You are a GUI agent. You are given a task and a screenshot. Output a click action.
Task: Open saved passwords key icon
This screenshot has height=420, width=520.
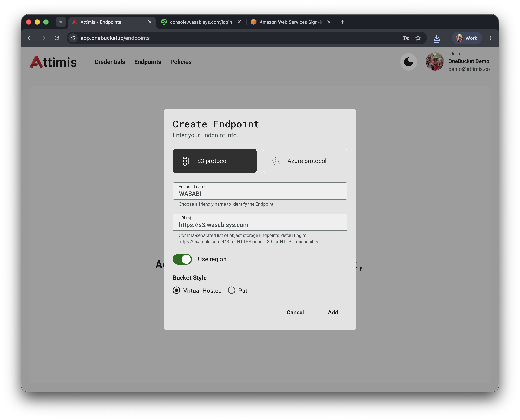point(406,38)
